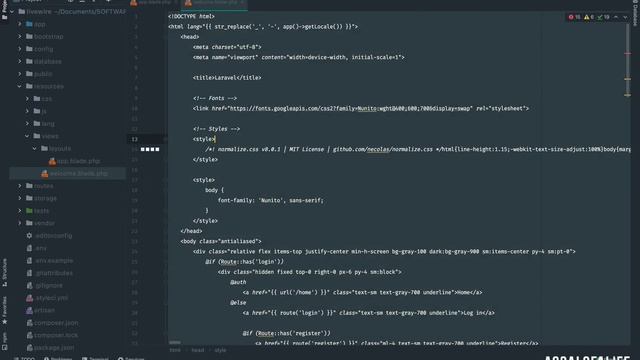The width and height of the screenshot is (640, 360).
Task: Click the <!-- Fonts --> comment line
Action: (x=215, y=98)
